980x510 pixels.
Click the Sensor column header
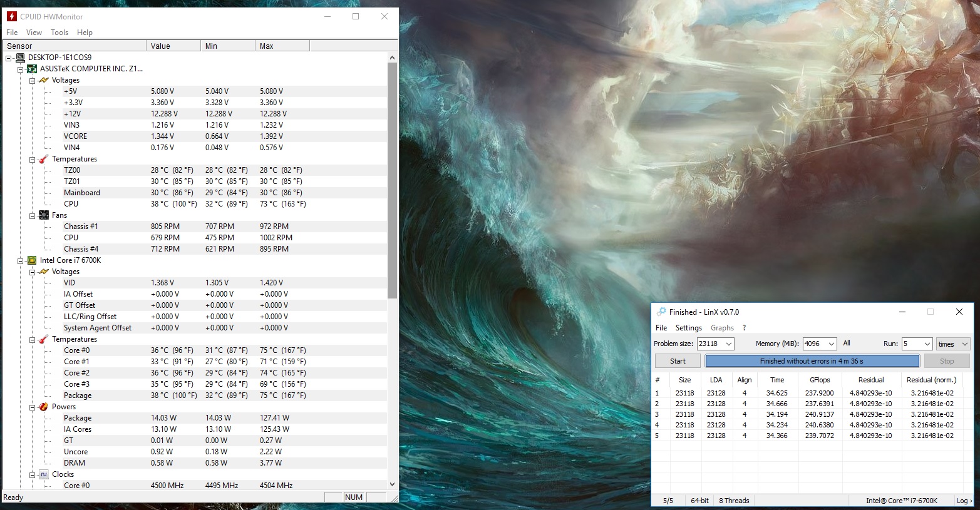(75, 46)
